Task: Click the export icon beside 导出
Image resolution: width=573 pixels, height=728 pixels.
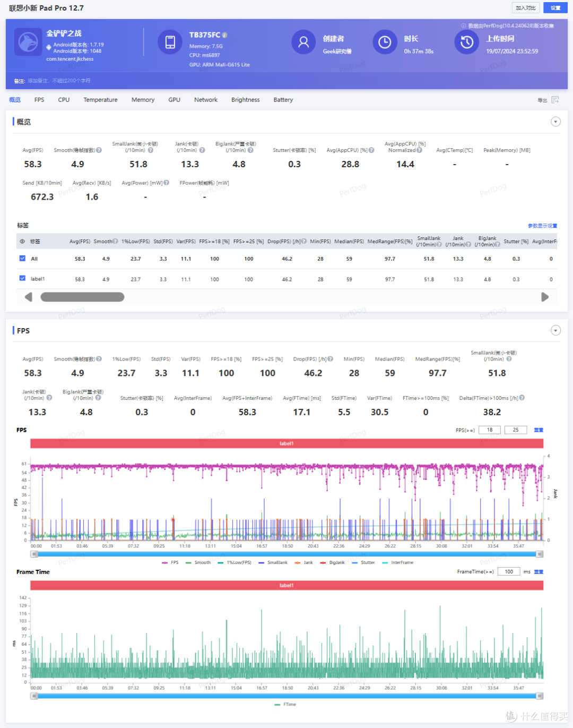Action: (555, 100)
